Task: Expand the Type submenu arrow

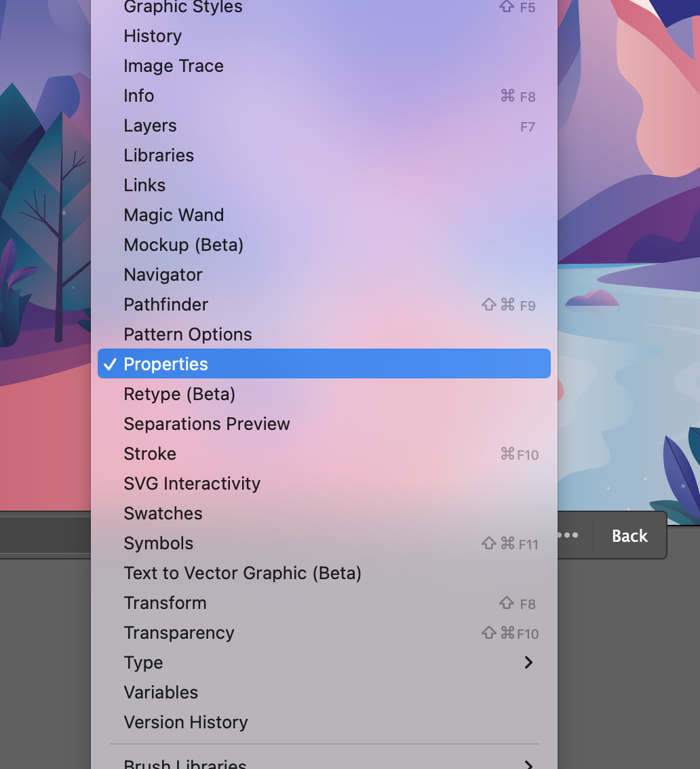Action: 528,663
